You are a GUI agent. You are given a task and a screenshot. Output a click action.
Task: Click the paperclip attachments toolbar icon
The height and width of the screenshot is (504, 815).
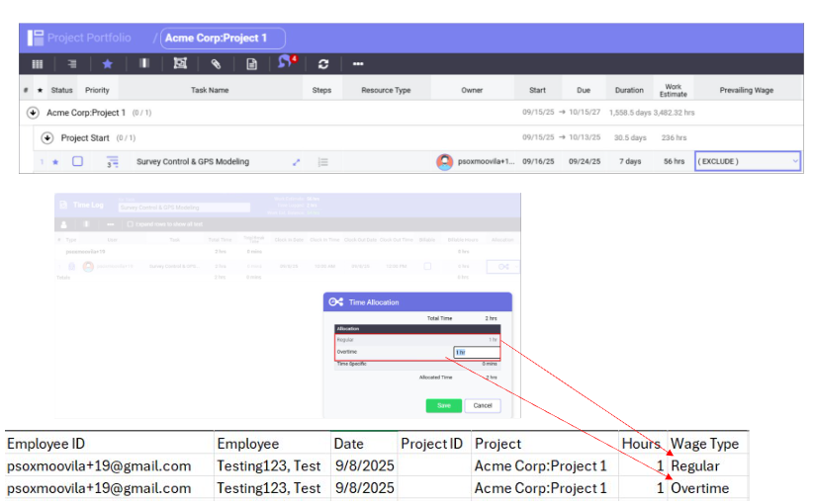(216, 64)
